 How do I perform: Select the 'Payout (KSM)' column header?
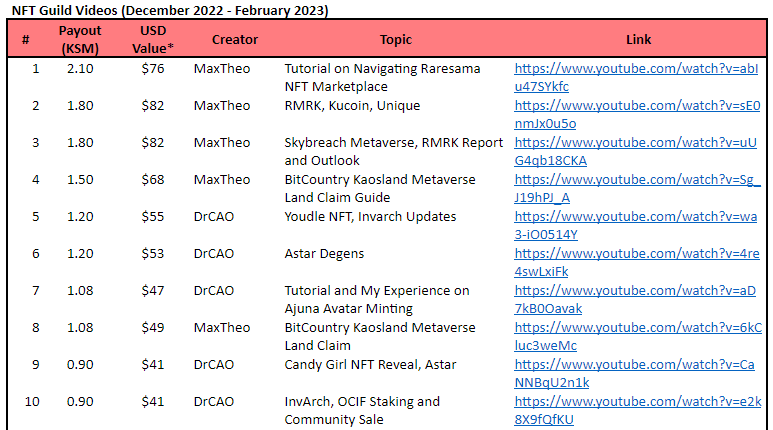tap(80, 39)
